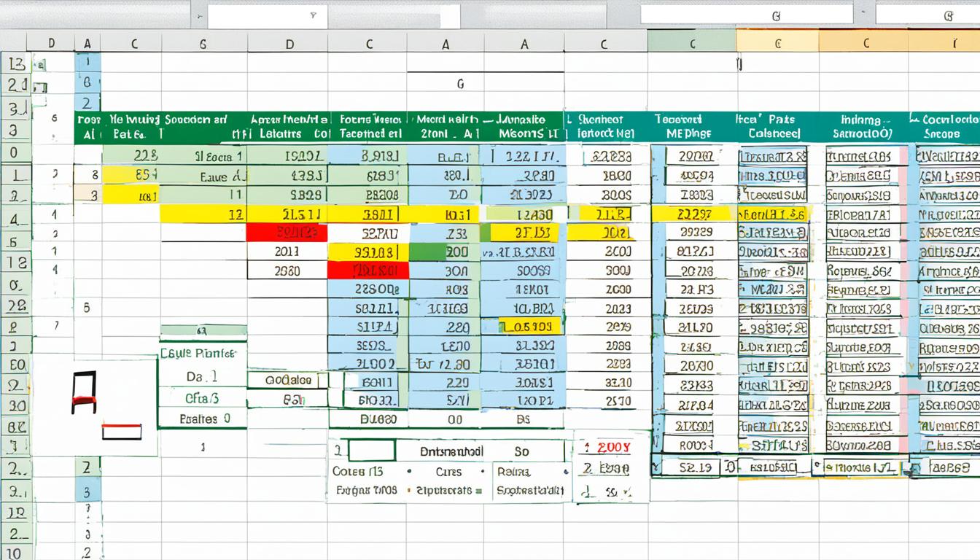The width and height of the screenshot is (980, 560).
Task: Select the "Cocvrl ocrlo Snope" header
Action: tap(944, 125)
